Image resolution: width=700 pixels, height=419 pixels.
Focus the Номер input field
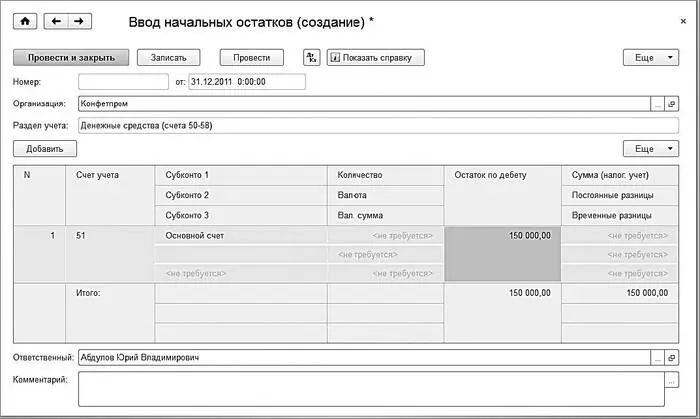tap(124, 82)
